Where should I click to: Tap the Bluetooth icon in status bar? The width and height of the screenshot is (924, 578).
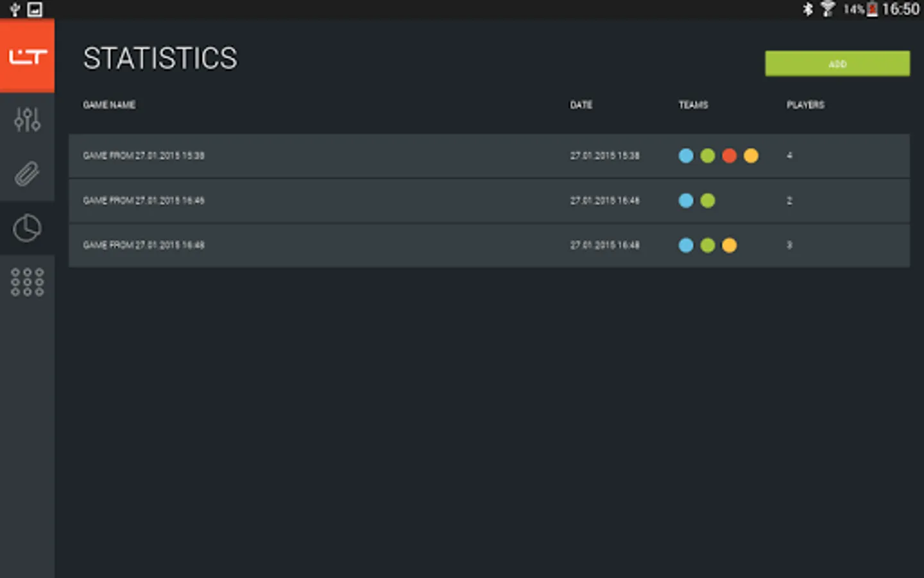[x=808, y=9]
